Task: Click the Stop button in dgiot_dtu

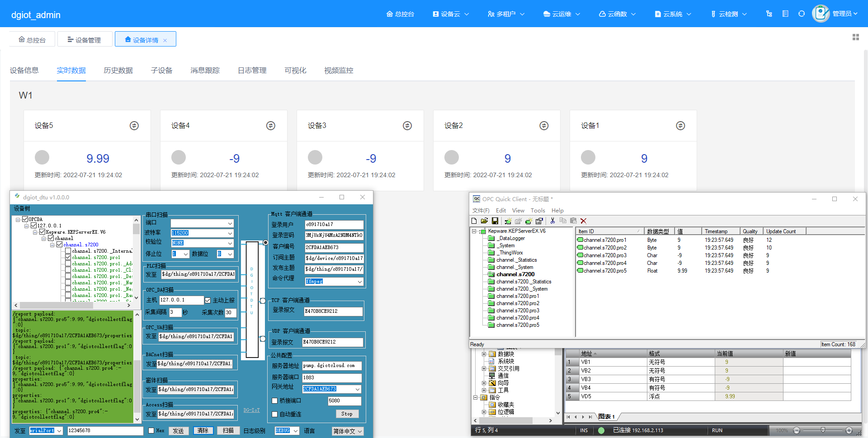Action: (x=347, y=414)
